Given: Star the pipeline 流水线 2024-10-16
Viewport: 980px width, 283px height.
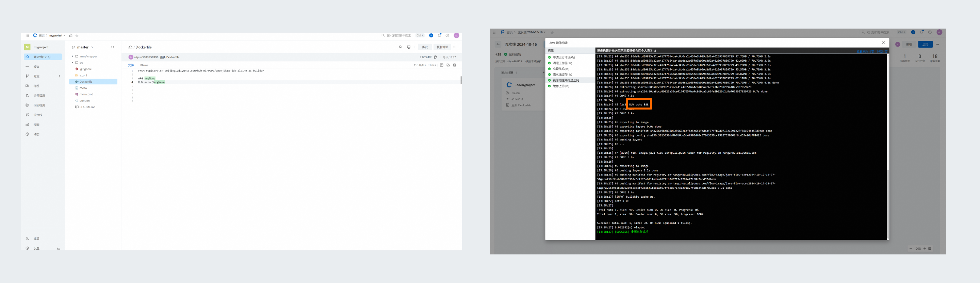Looking at the screenshot, I should coord(552,32).
